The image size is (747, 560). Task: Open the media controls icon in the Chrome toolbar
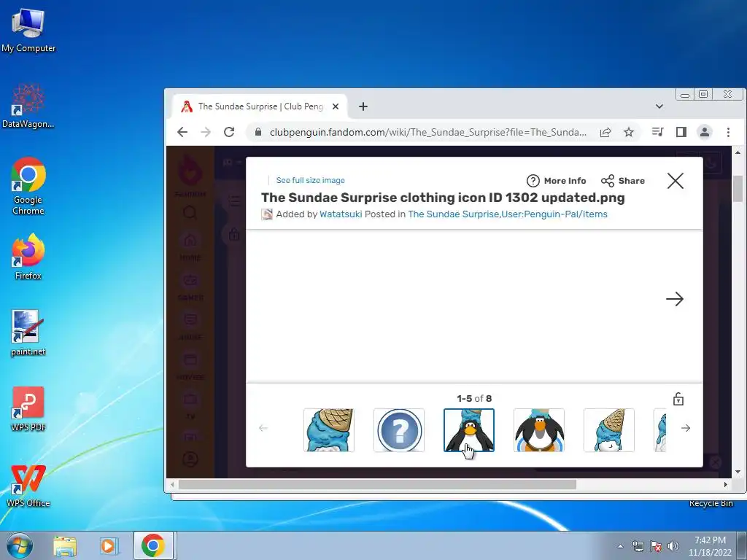(x=657, y=132)
